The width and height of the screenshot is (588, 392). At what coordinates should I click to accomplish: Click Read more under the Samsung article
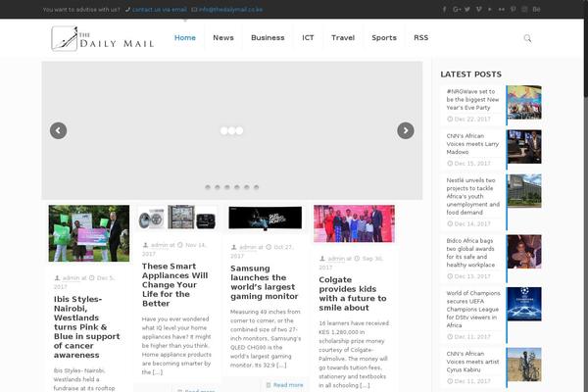(288, 385)
